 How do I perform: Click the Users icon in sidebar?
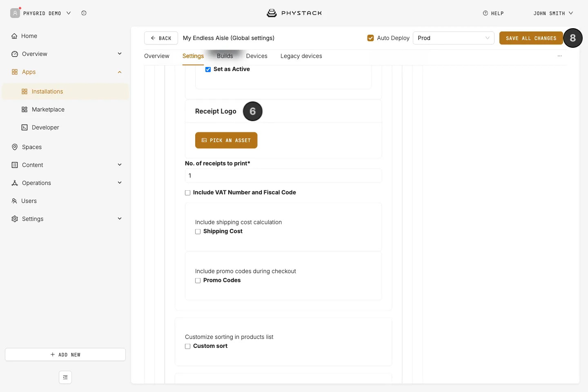coord(14,201)
